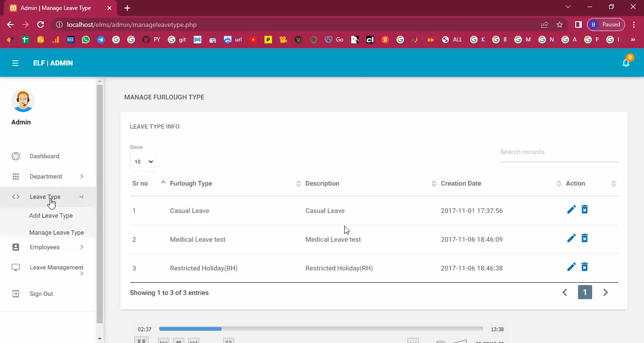
Task: Click the browser reload icon
Action: pyautogui.click(x=41, y=24)
